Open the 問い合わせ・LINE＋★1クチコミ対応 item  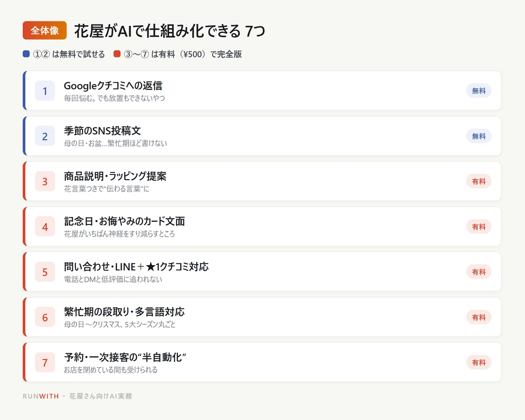(262, 272)
